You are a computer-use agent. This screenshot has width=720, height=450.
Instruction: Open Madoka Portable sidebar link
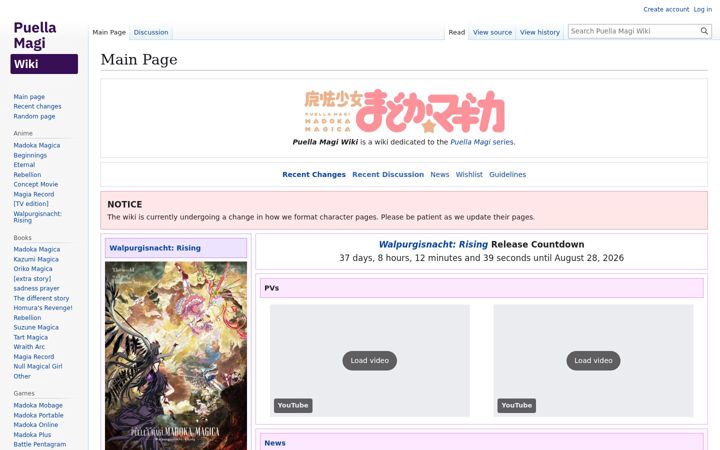39,416
